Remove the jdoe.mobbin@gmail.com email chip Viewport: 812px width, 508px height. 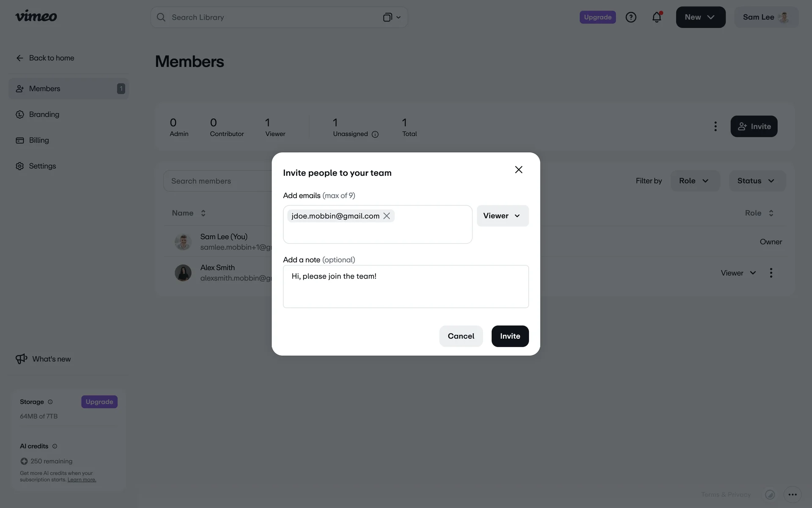tap(387, 216)
